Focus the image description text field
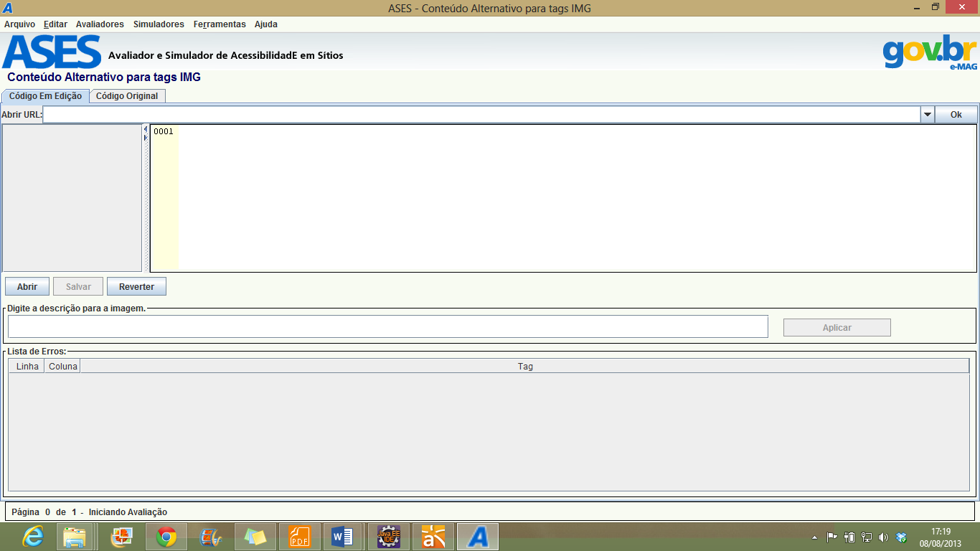The image size is (980, 551). click(x=388, y=326)
